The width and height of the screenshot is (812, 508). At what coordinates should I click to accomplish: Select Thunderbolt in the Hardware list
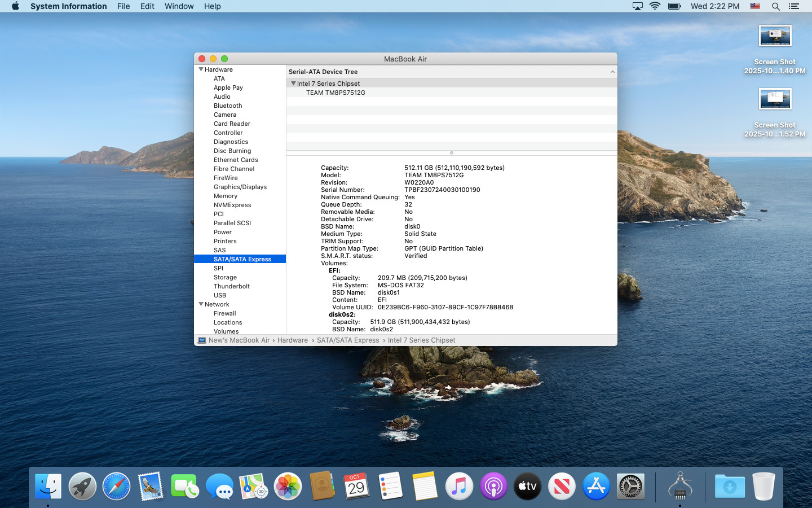231,286
